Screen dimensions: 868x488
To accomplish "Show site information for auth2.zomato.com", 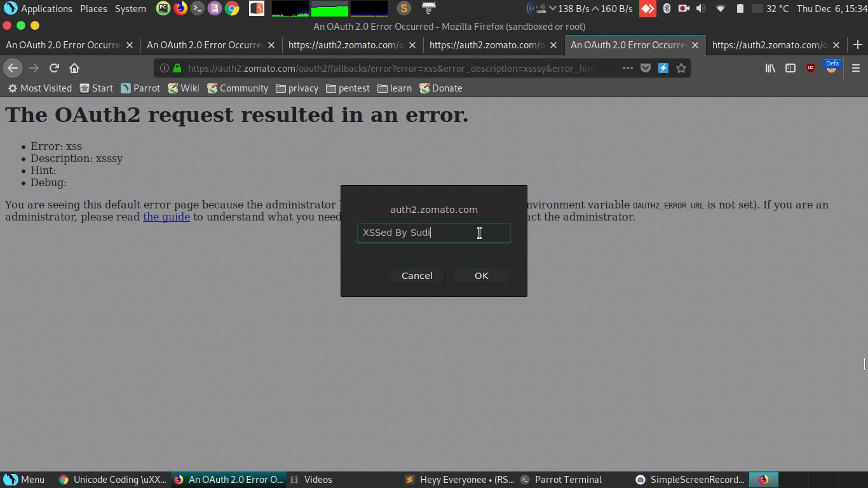I will (164, 68).
